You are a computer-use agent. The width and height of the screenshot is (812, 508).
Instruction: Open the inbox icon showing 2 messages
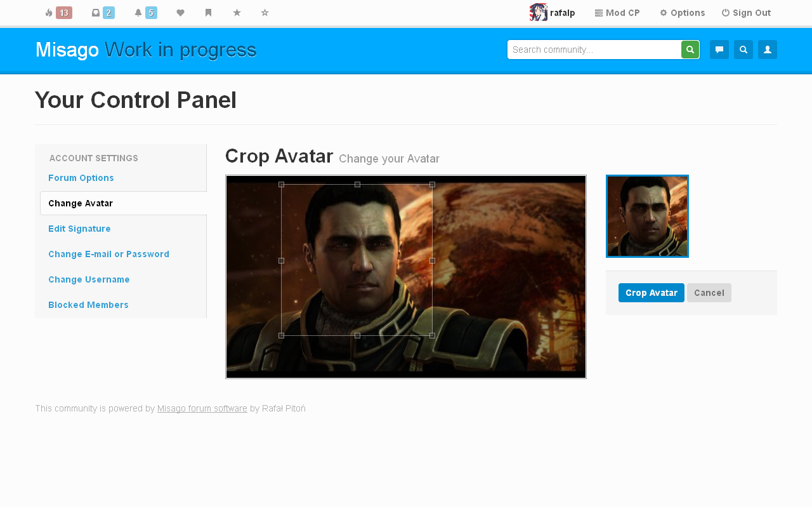point(103,13)
